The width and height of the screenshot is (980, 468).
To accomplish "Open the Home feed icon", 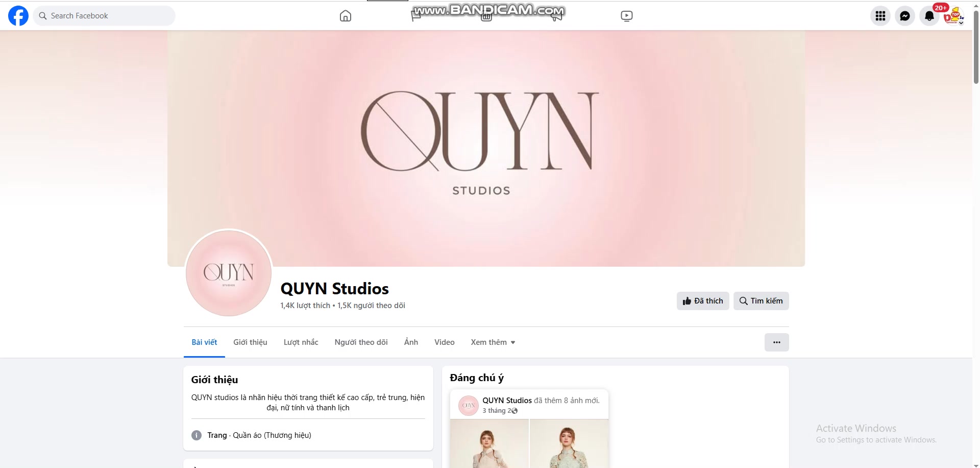I will pyautogui.click(x=346, y=16).
